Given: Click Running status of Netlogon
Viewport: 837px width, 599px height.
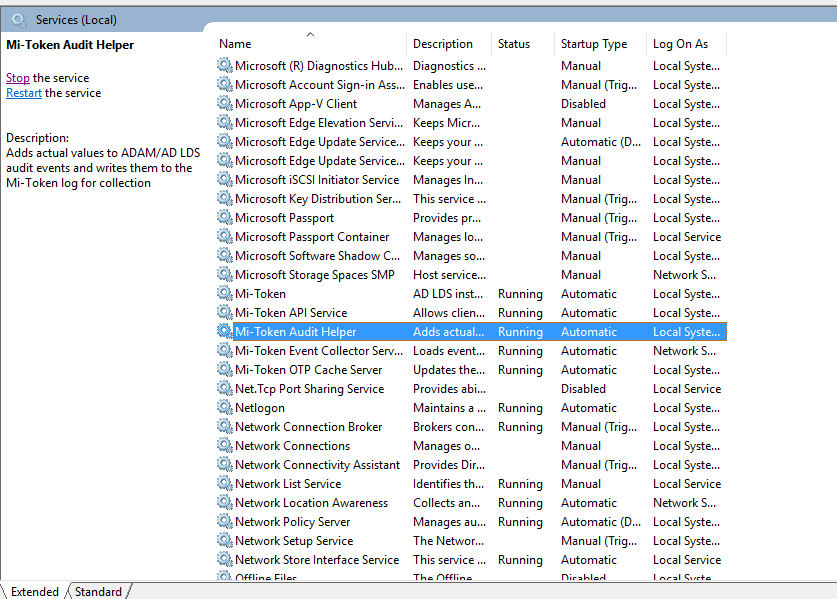Looking at the screenshot, I should (520, 408).
